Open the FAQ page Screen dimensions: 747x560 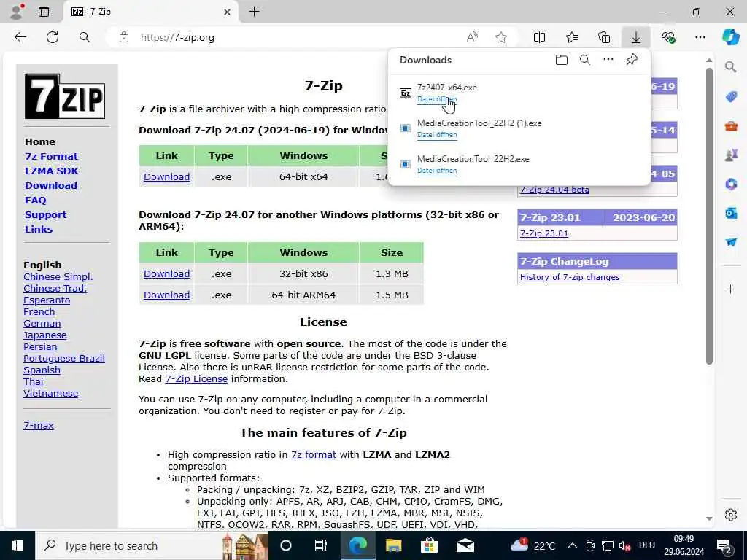(36, 200)
